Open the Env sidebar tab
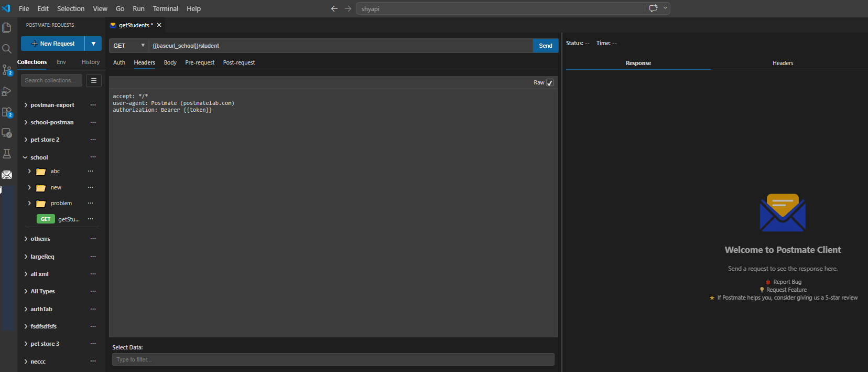868x372 pixels. pos(61,62)
